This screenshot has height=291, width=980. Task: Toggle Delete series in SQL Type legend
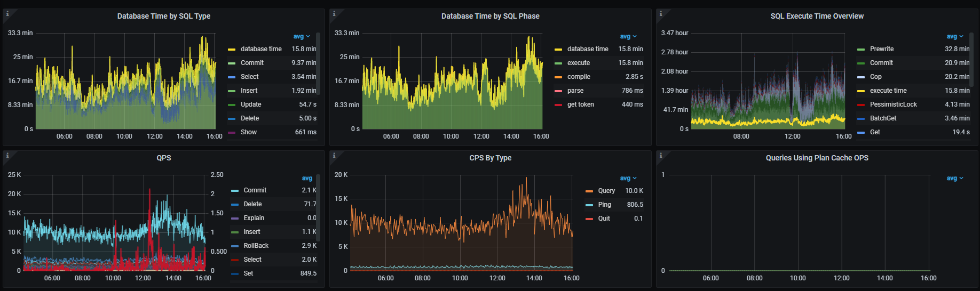[x=250, y=118]
